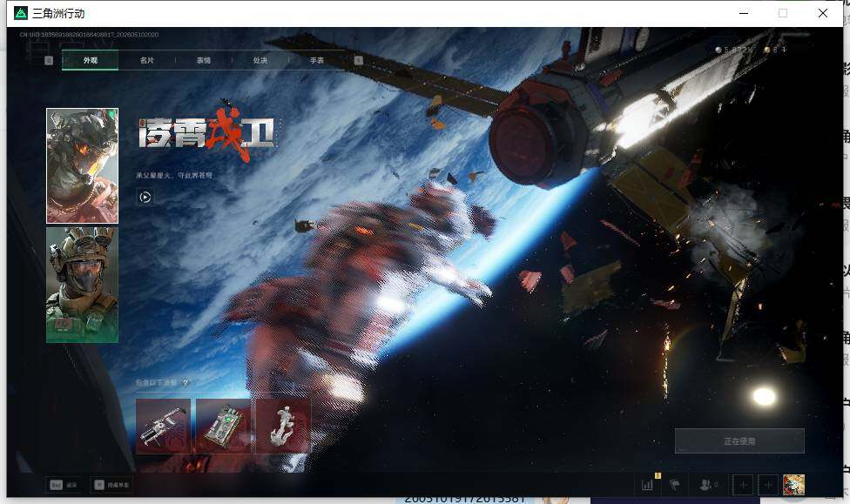The width and height of the screenshot is (850, 504).
Task: Play the skin preview video
Action: coord(145,198)
